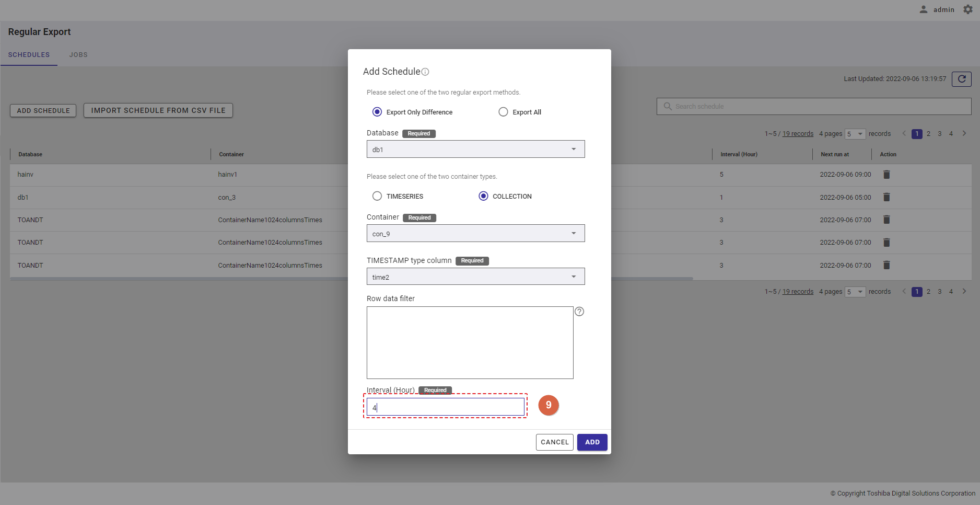This screenshot has width=980, height=505.
Task: Click the info icon beside Add Schedule
Action: pyautogui.click(x=425, y=72)
